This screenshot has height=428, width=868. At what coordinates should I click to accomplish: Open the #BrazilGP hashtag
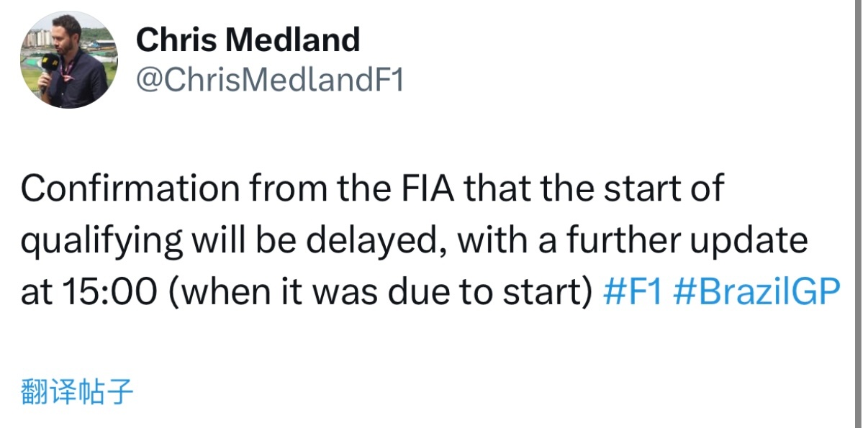point(757,293)
